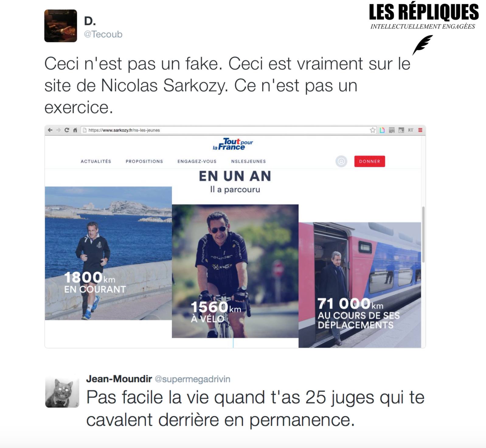Select the NSLESJEUNES nav item
Viewport: 486px width, 448px height.
tap(248, 161)
